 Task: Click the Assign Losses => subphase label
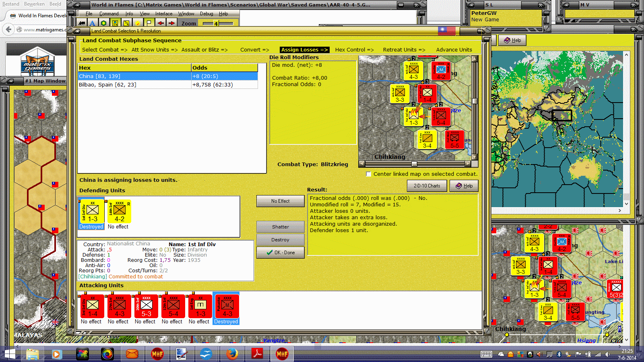coord(305,50)
